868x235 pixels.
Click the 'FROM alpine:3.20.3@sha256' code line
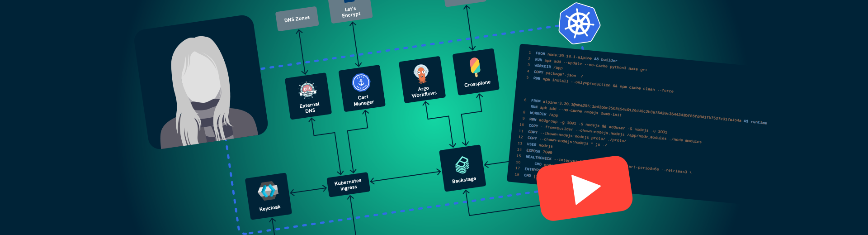(649, 111)
